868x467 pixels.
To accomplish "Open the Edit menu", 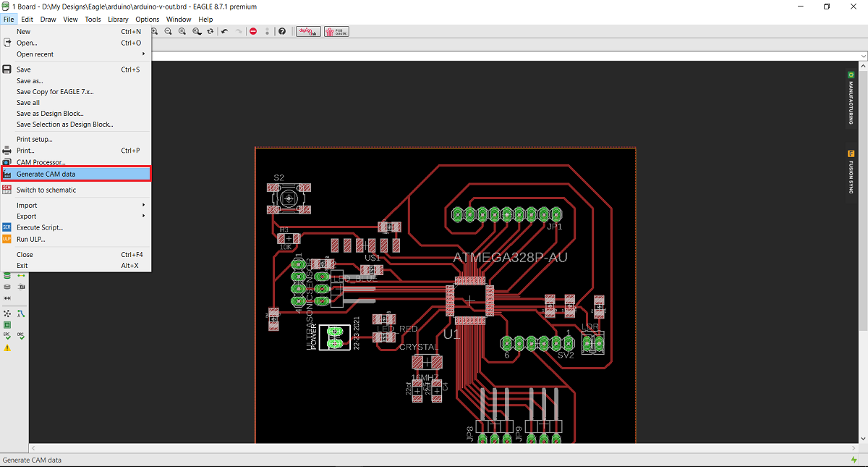I will tap(27, 20).
